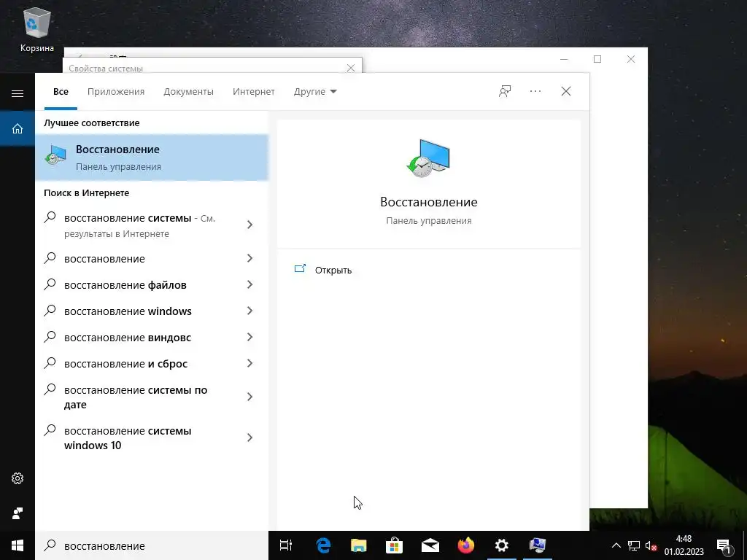747x560 pixels.
Task: Click the Лучшее соответствие heading
Action: click(x=91, y=122)
